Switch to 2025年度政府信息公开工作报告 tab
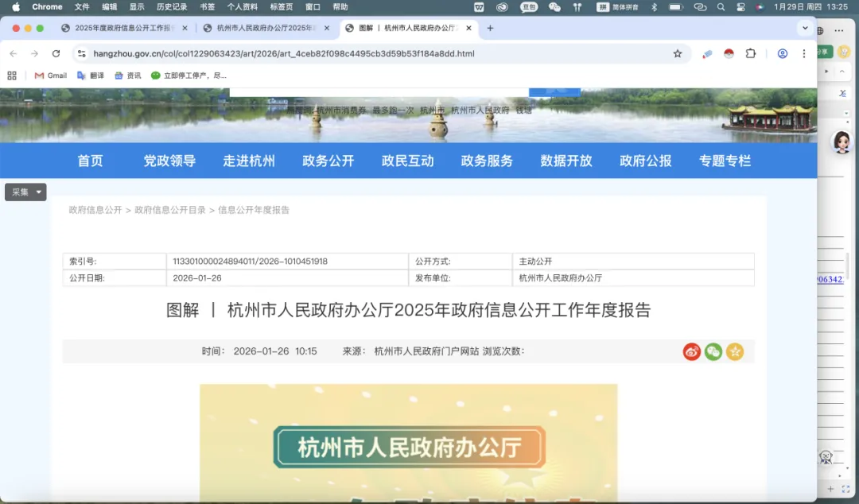859x504 pixels. 125,28
